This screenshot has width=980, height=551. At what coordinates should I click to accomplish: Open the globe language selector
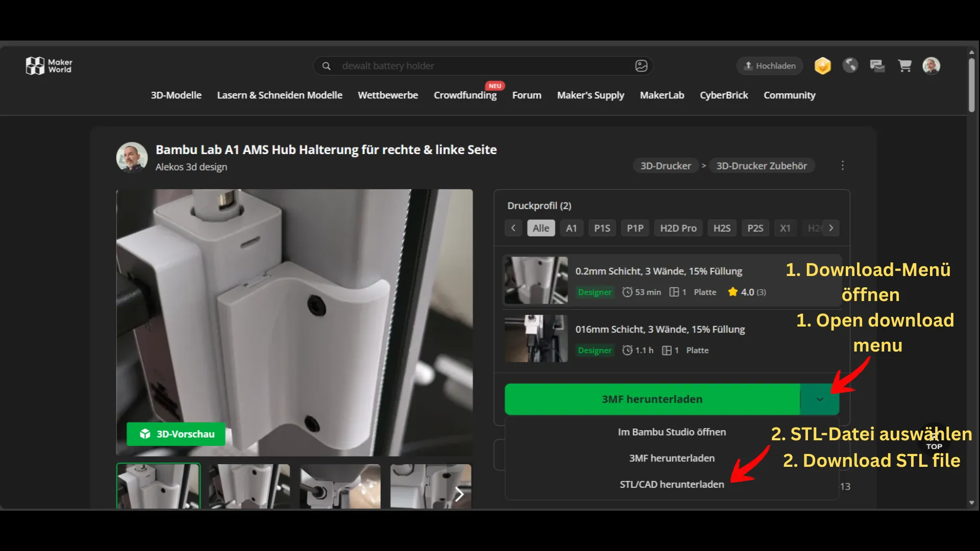pos(850,65)
